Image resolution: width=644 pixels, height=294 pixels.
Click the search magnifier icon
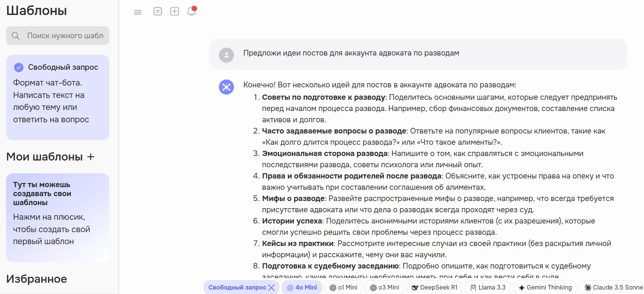[15, 36]
